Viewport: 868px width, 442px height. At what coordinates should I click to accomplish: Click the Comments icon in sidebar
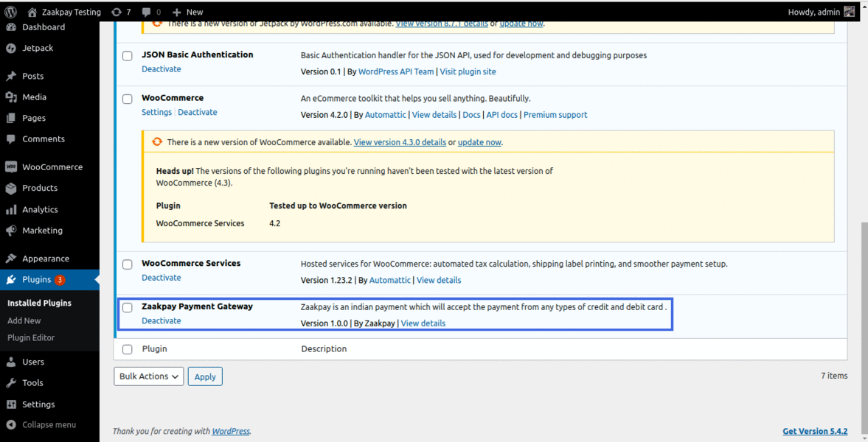click(x=10, y=138)
